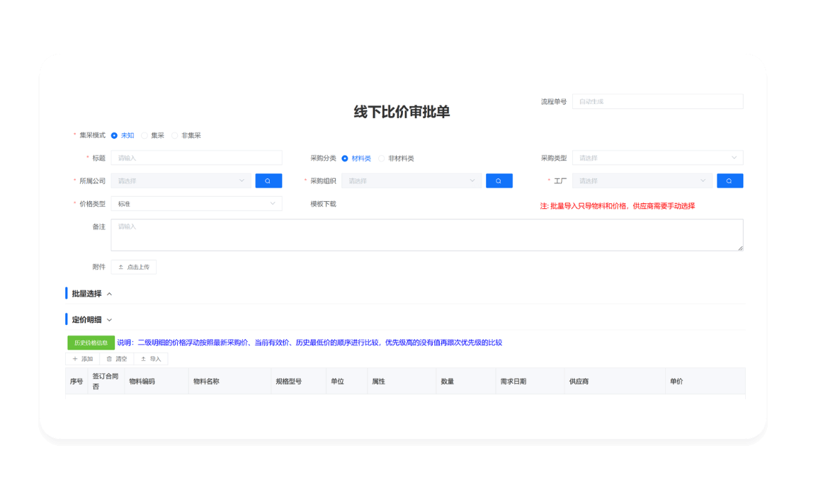Click the upload icon on 导入
Viewport: 823px width, 504px height.
tap(142, 359)
